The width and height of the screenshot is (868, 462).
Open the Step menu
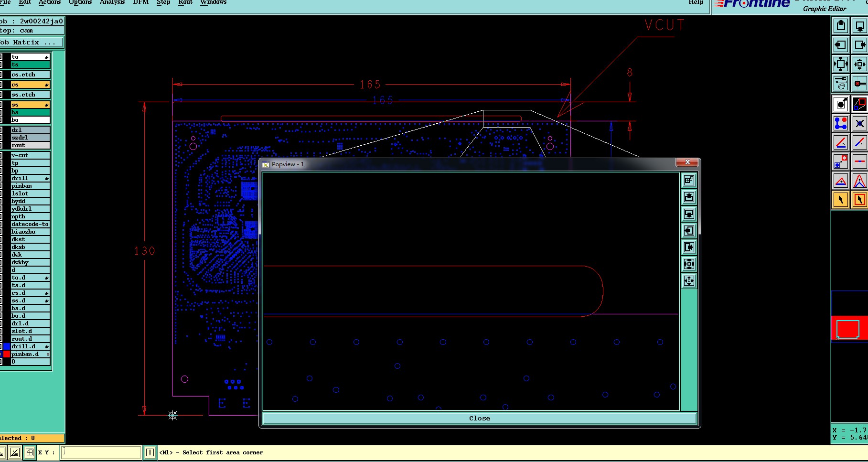(163, 2)
